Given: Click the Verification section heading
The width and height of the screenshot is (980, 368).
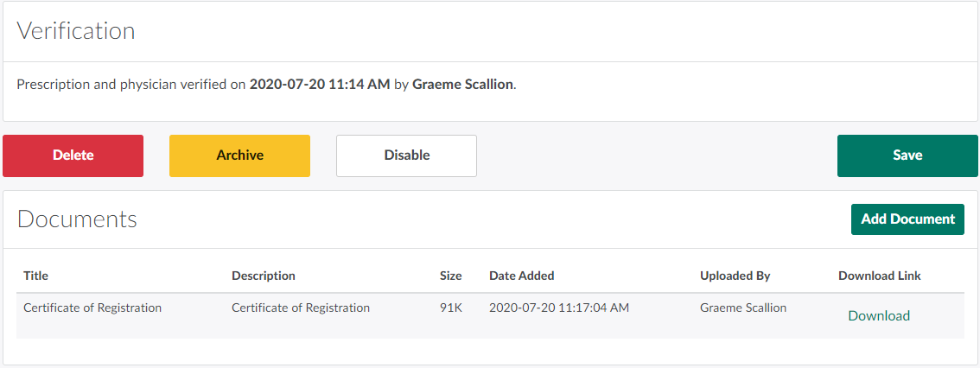Looking at the screenshot, I should [76, 31].
